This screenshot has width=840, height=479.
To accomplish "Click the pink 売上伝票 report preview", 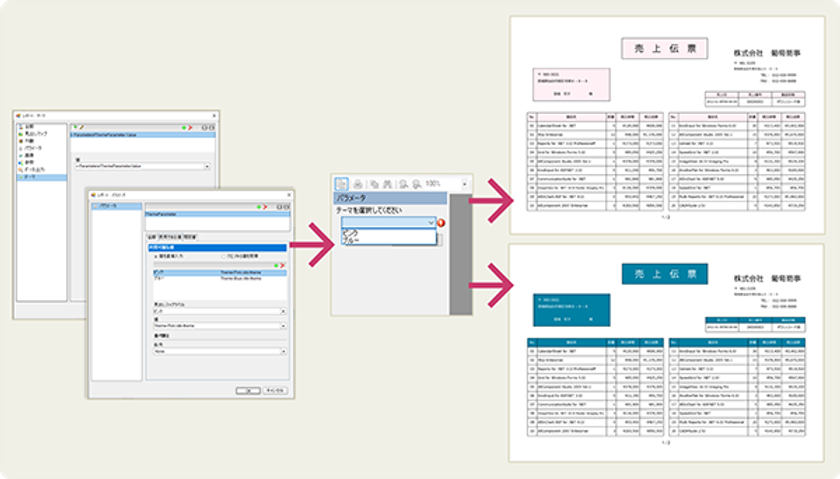I will (667, 125).
